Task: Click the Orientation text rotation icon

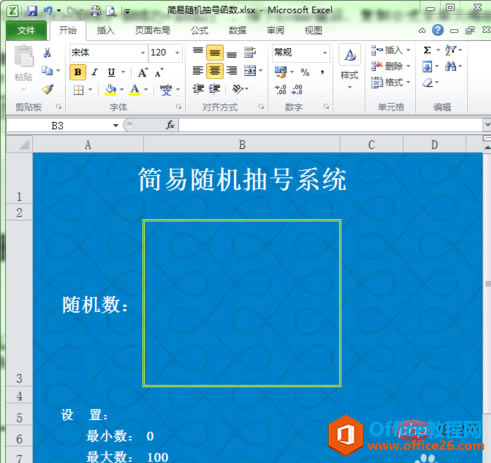Action: [x=237, y=89]
